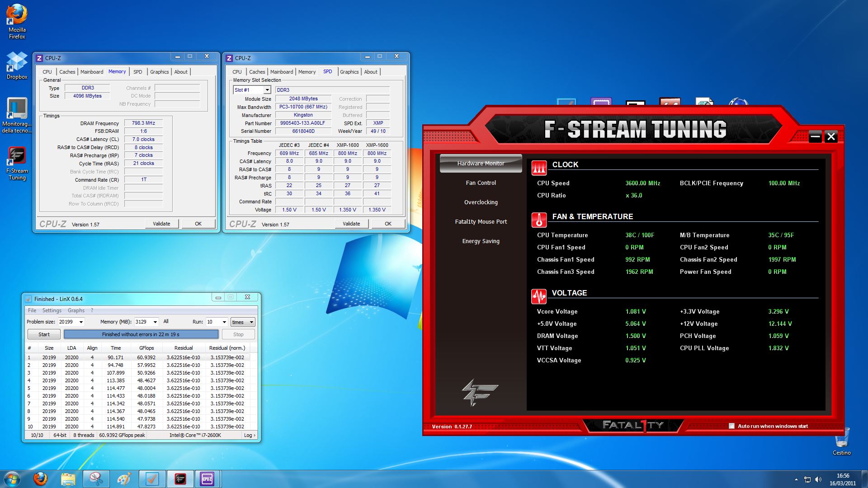Open CPU-Z from the taskbar
The height and width of the screenshot is (488, 868).
pyautogui.click(x=207, y=479)
